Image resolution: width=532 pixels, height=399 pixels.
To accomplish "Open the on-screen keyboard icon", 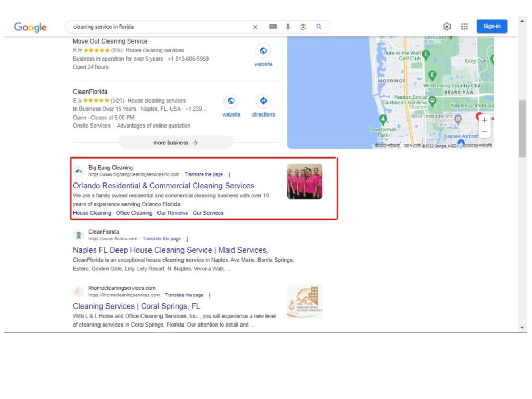I will tap(273, 27).
